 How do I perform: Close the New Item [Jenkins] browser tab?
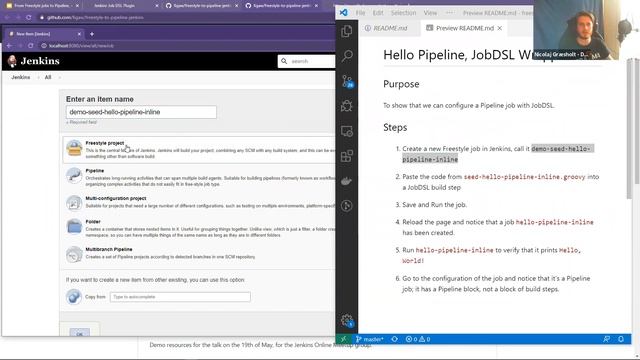tap(79, 34)
